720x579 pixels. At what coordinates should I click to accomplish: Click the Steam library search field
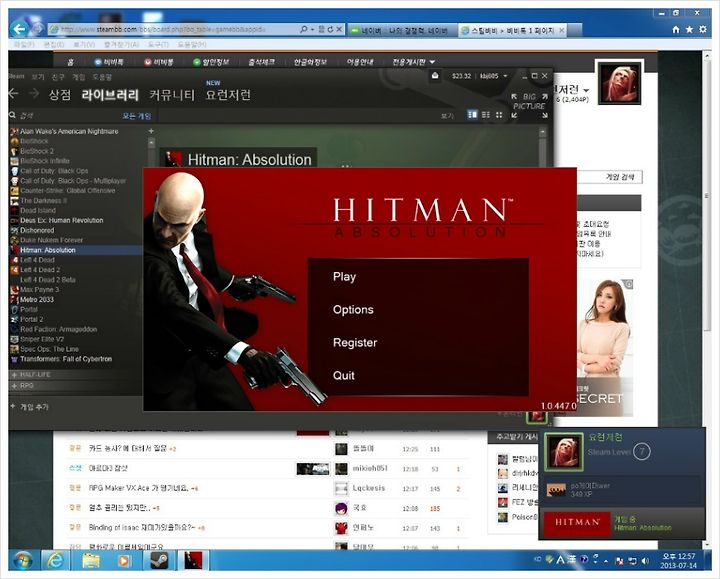tap(64, 116)
